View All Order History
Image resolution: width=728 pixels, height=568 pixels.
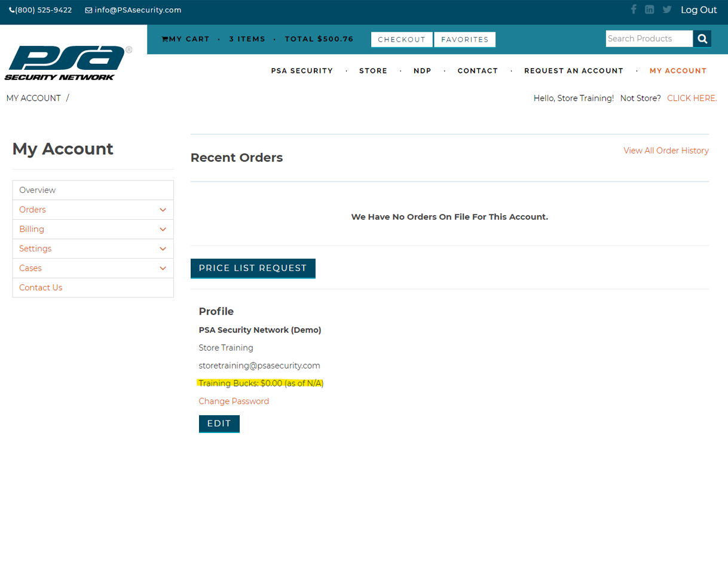click(x=666, y=151)
